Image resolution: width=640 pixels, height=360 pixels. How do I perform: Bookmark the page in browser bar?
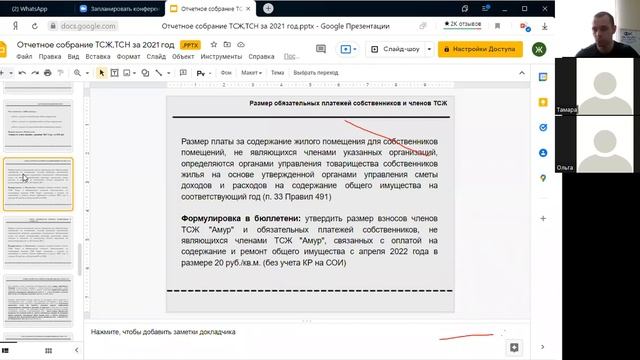pyautogui.click(x=497, y=26)
